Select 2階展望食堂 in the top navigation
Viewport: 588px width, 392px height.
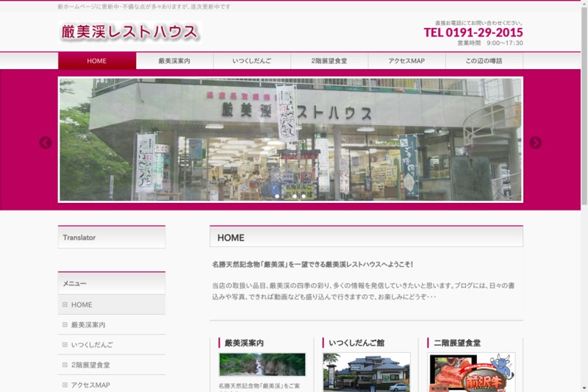329,61
